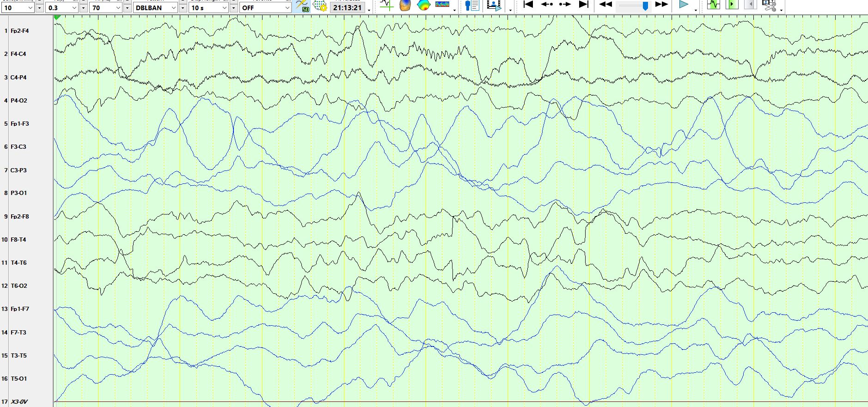Click the greyed-out page-back icon

pyautogui.click(x=751, y=5)
